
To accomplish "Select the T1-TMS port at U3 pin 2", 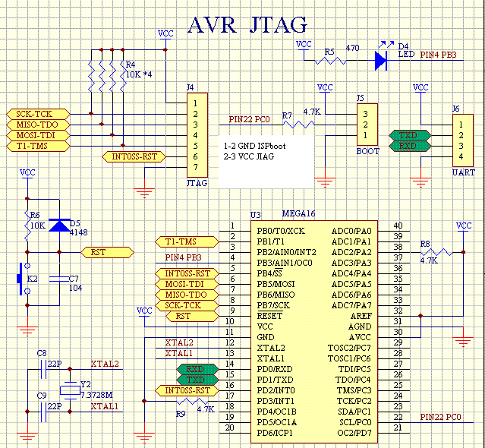I will [x=187, y=241].
